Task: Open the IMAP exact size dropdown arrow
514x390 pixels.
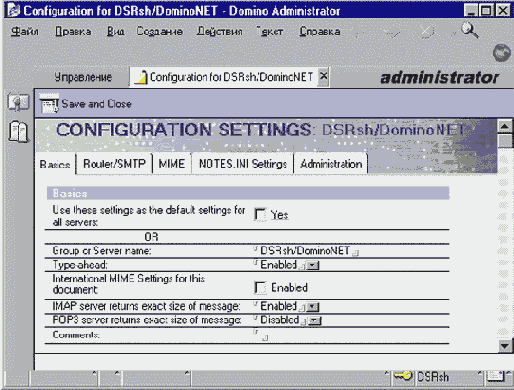Action: coord(313,307)
